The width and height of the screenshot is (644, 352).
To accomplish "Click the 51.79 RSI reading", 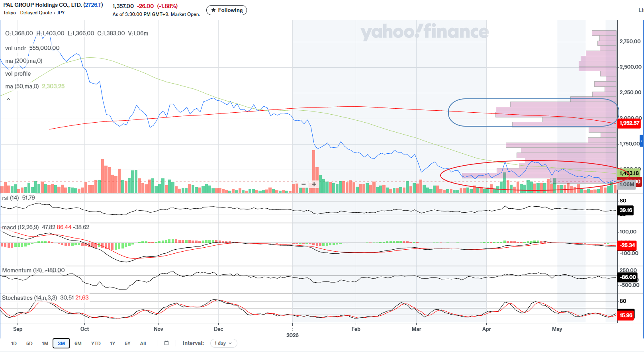I will pos(29,198).
